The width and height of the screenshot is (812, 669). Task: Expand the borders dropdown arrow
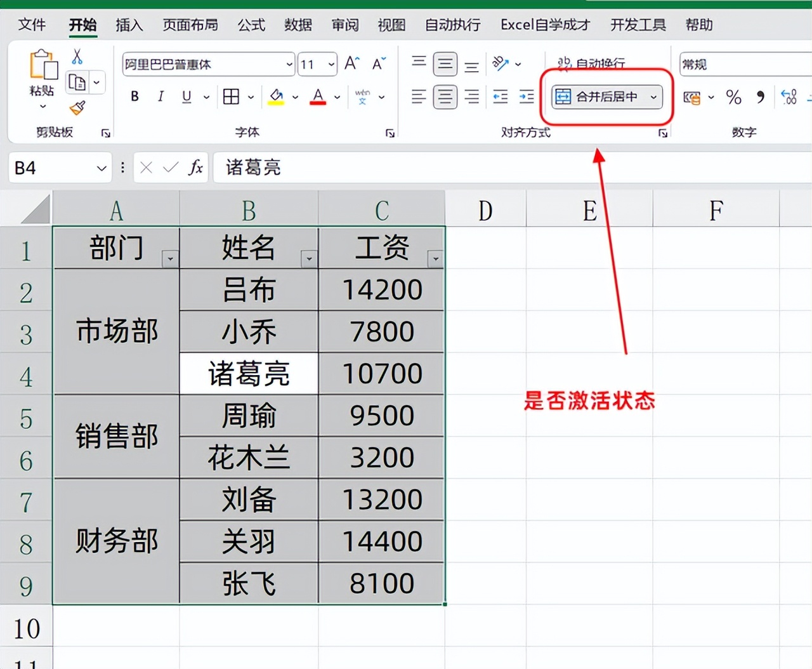(251, 97)
